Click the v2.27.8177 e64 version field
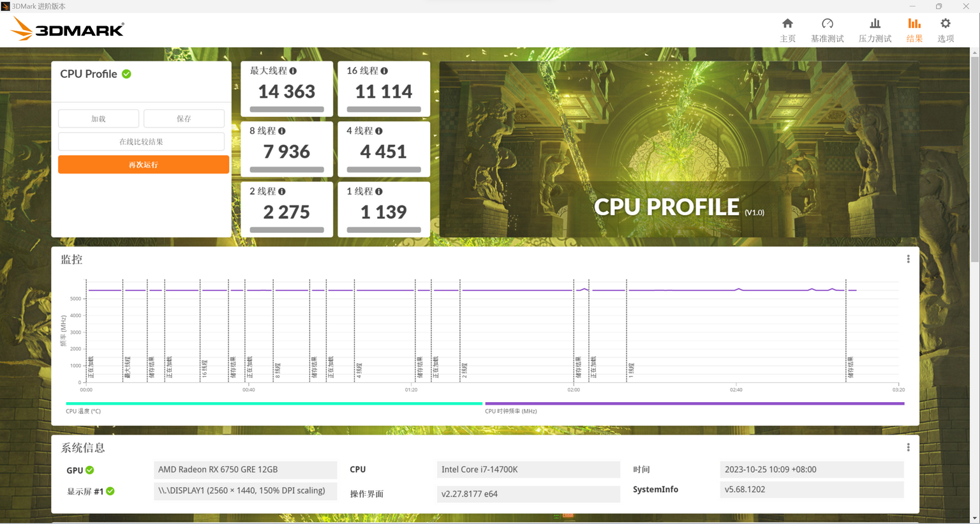 tap(528, 494)
